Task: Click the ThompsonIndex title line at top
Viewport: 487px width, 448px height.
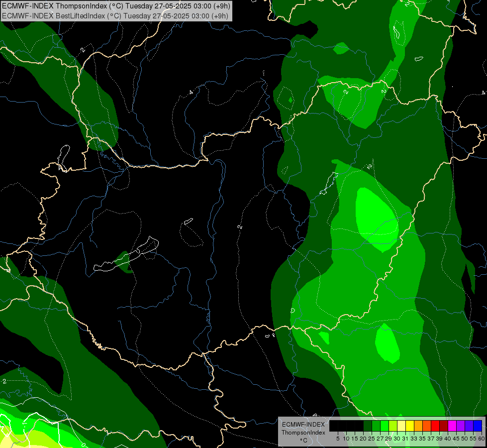Action: click(116, 6)
